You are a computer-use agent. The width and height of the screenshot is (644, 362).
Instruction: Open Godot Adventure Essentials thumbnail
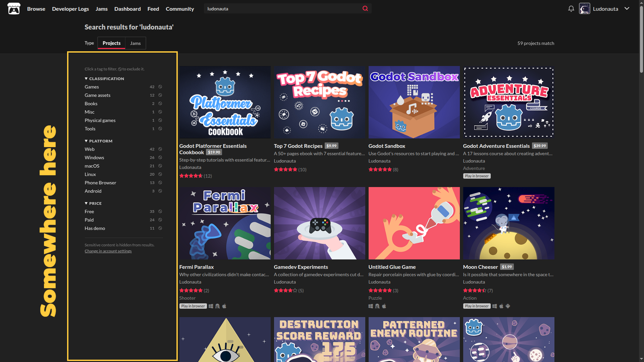tap(508, 102)
